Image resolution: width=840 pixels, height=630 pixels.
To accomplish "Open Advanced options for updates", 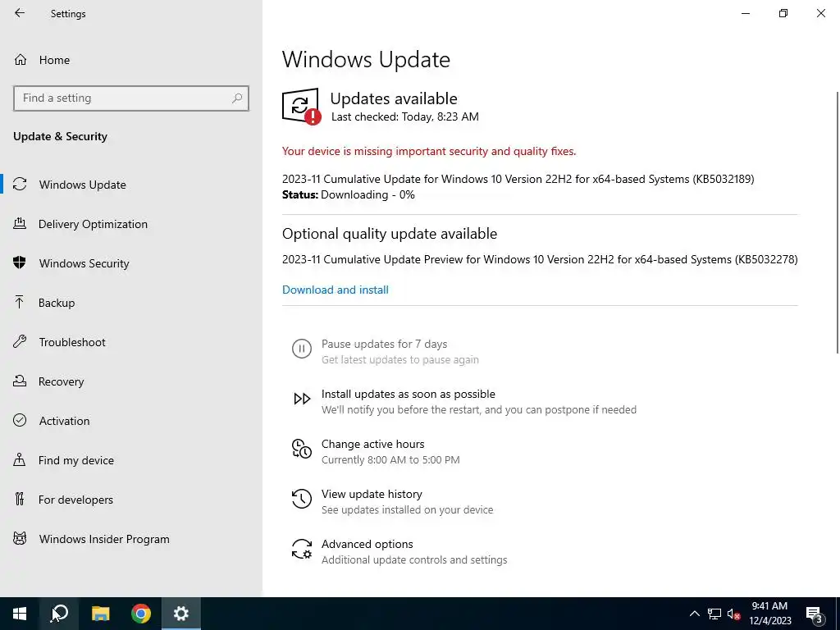I will 367,544.
